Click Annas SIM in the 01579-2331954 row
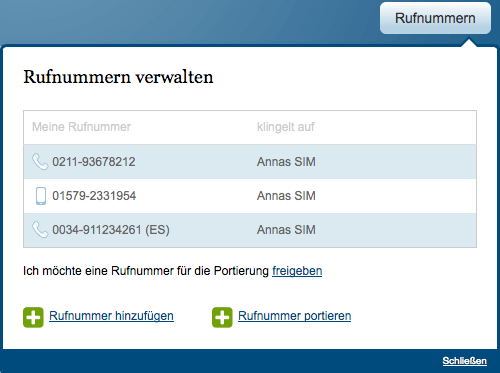Screen dimensions: 500x373 [x=286, y=196]
